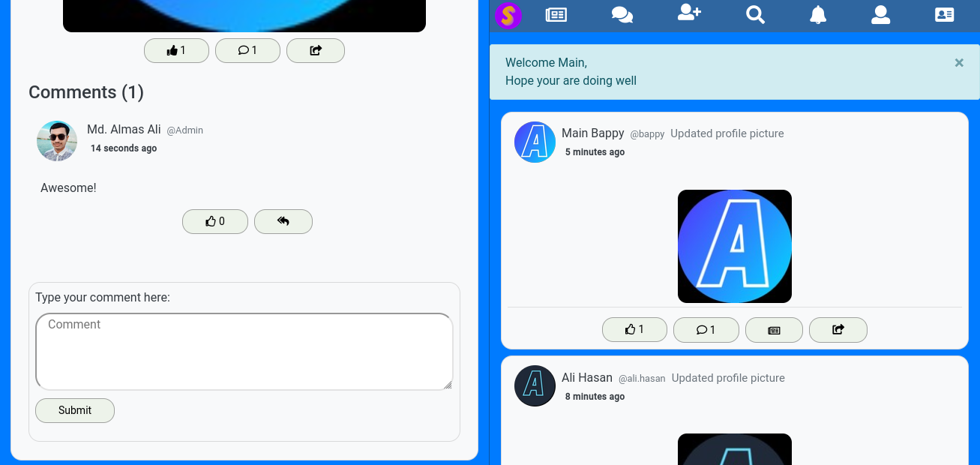
Task: View Ali Hasan's posted profile picture image
Action: point(735,449)
